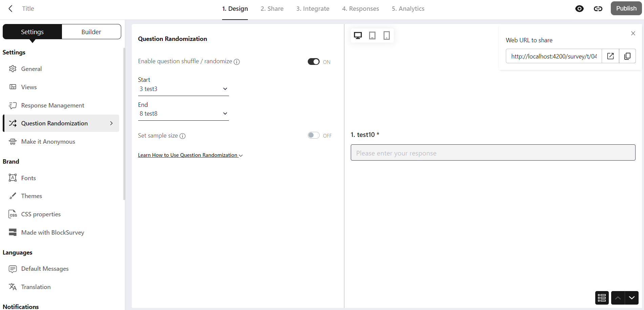This screenshot has height=310, width=644.
Task: Switch to tablet preview icon
Action: (x=372, y=35)
